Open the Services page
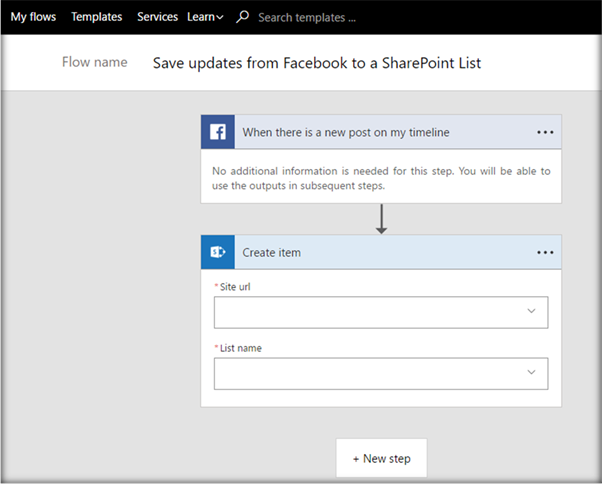Screen dimensions: 602x484 157,17
